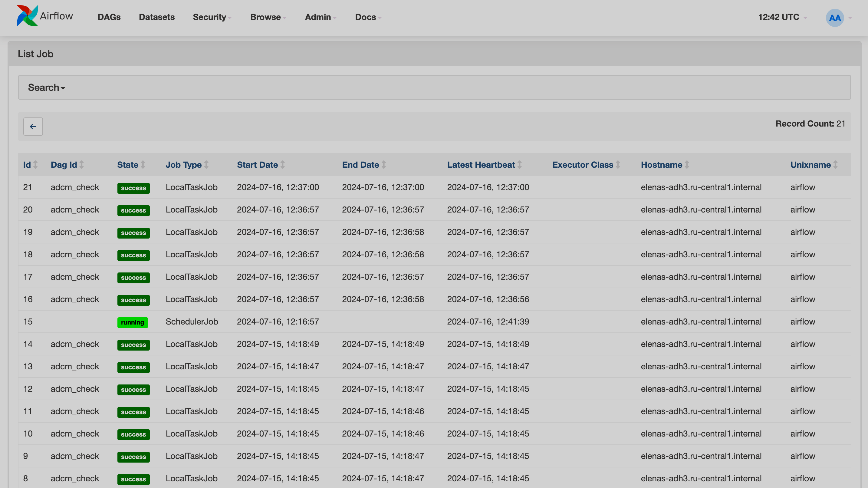Viewport: 868px width, 488px height.
Task: Sort by Latest Heartbeat column arrows
Action: 520,165
